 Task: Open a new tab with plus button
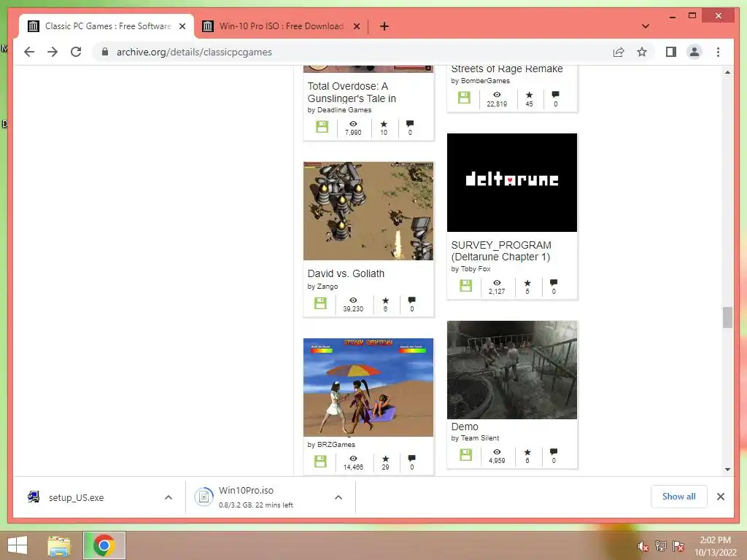[384, 26]
